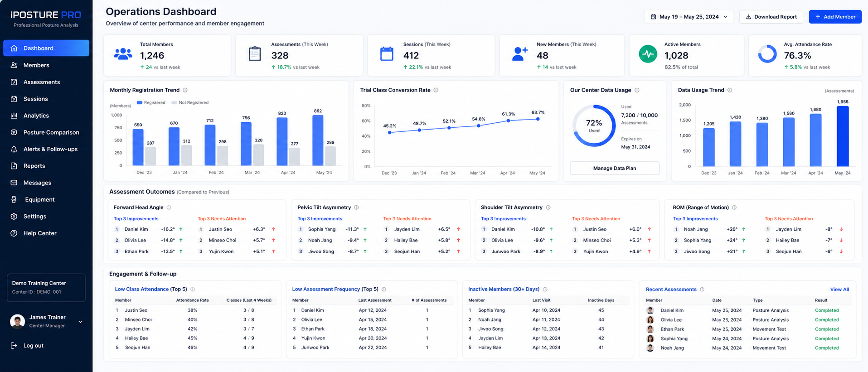Screen dimensions: 868x372
Task: Click the info icon beside Inactive Members (30+ Days)
Action: [545, 289]
